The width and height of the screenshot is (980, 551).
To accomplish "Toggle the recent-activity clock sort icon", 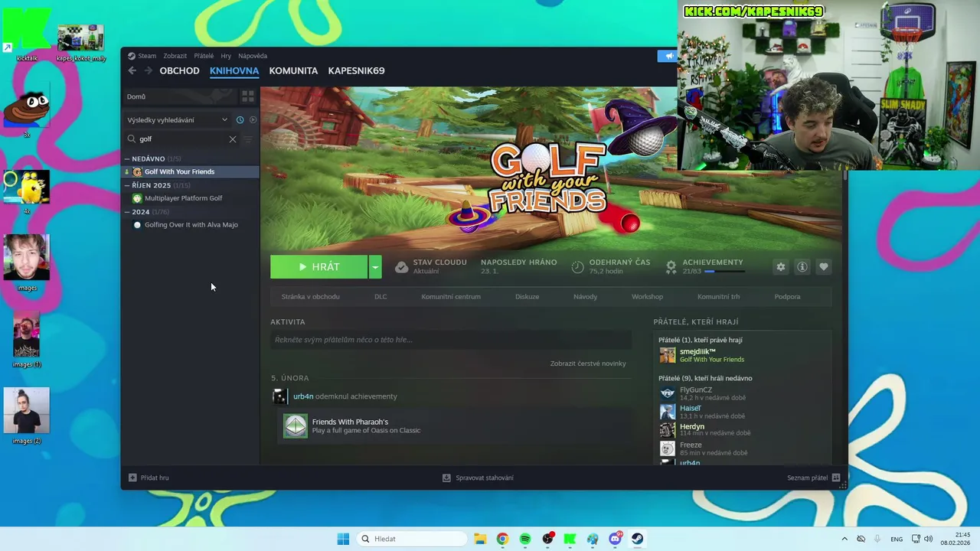I will pos(240,120).
